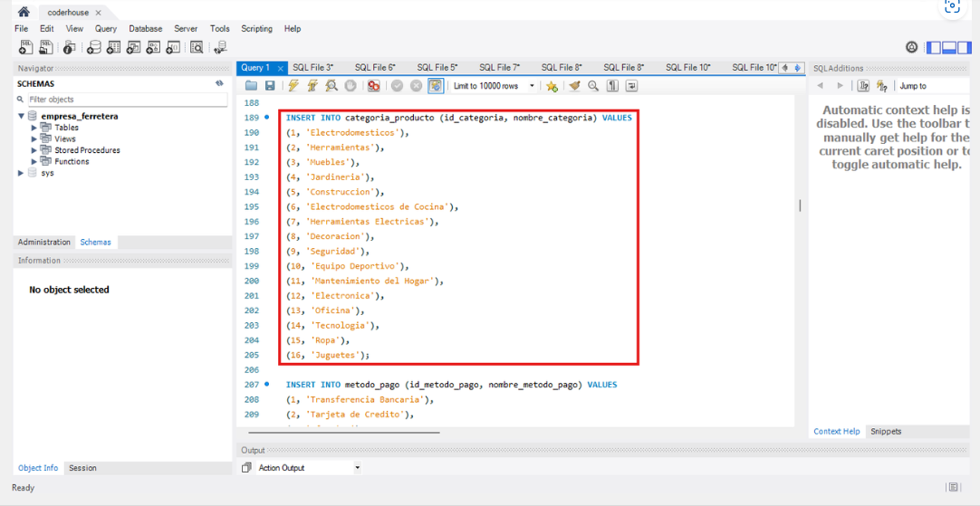The width and height of the screenshot is (980, 506).
Task: Search table data icon in main toolbar
Action: tap(197, 47)
